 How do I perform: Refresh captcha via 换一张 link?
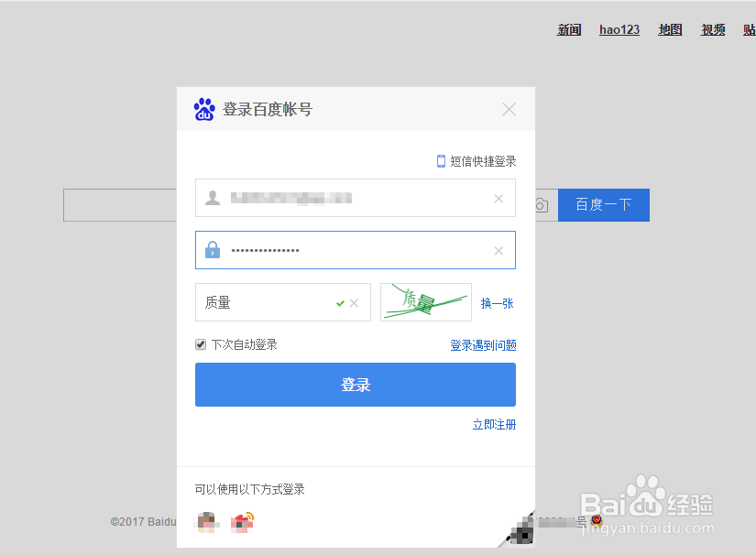click(497, 303)
